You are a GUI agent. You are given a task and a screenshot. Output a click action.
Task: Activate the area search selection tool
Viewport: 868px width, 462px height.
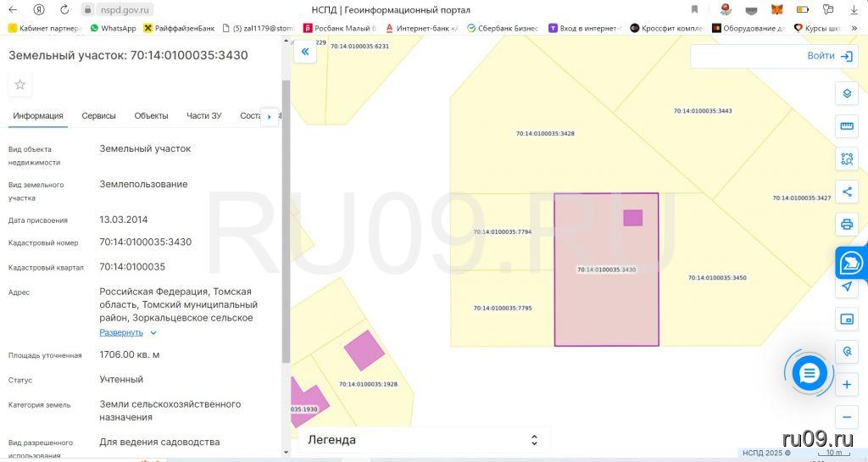[846, 159]
